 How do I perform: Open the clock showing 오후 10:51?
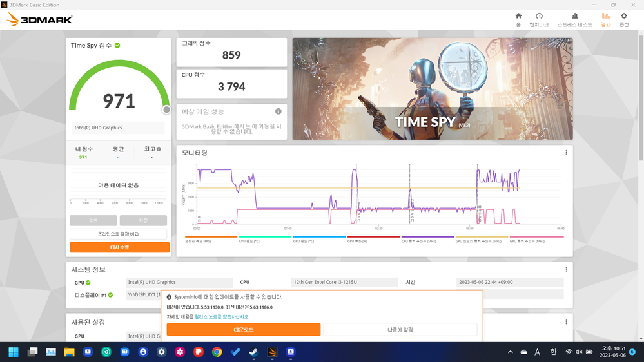pyautogui.click(x=612, y=352)
